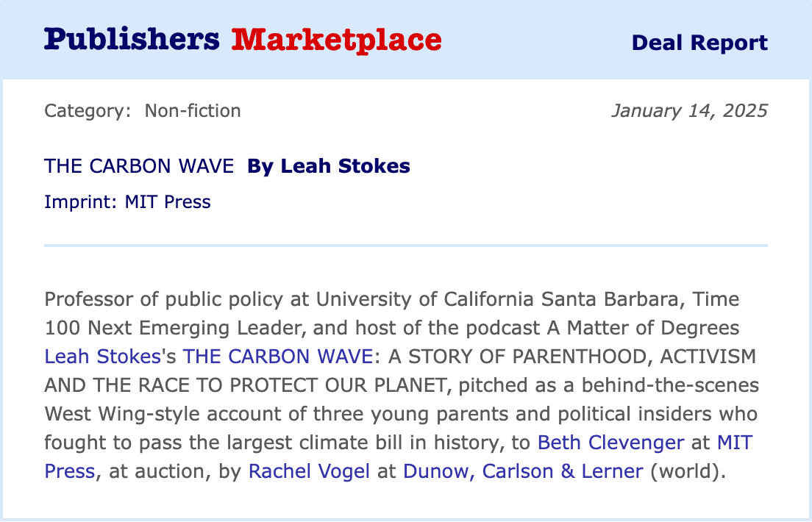The width and height of the screenshot is (812, 522).
Task: Click THE CARBON WAVE heading title
Action: 140,166
